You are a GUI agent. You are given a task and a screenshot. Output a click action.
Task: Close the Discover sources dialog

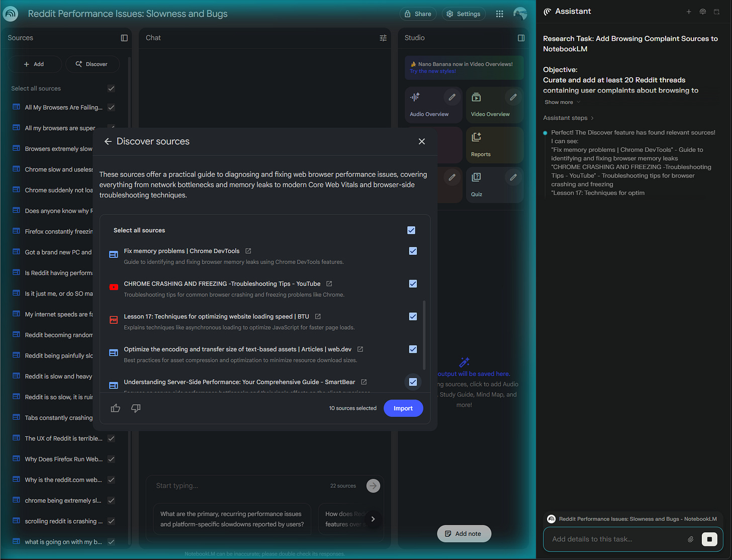click(x=422, y=141)
